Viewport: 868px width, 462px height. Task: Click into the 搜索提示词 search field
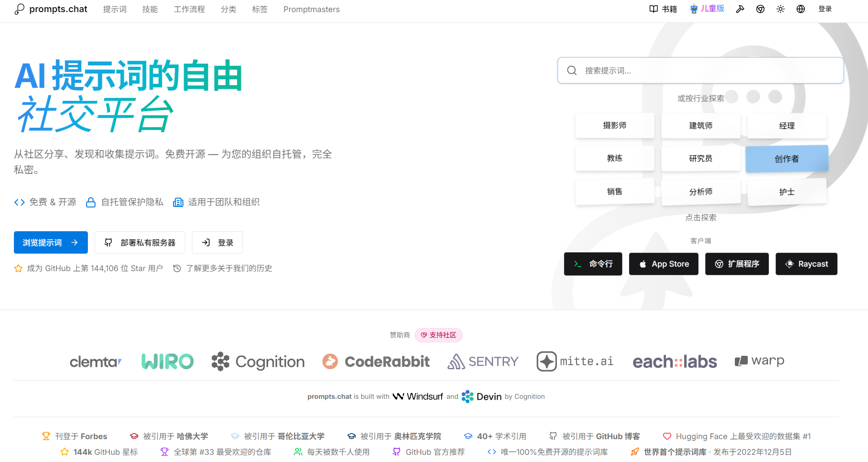pyautogui.click(x=701, y=70)
